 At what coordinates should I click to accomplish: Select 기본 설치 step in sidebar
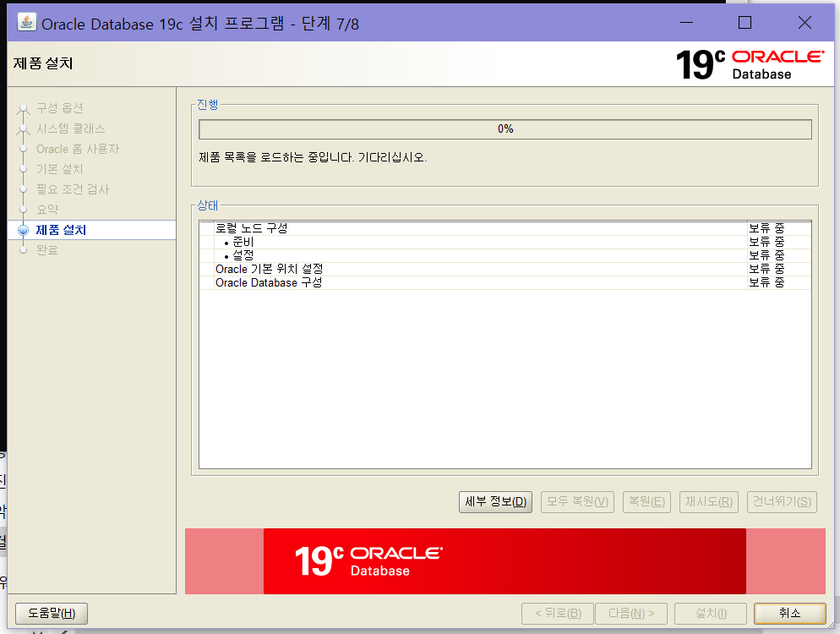click(x=59, y=169)
